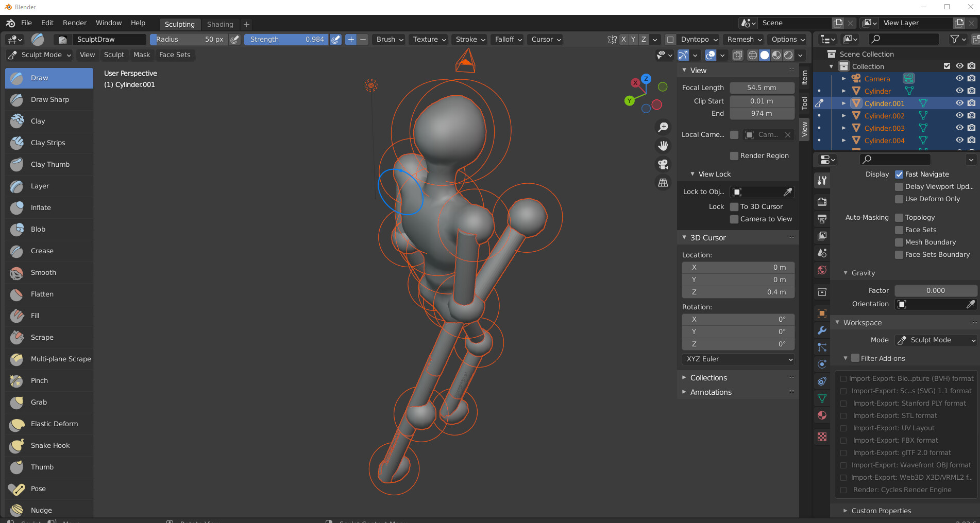The image size is (980, 523).
Task: Enable the Topology auto-masking checkbox
Action: coord(899,217)
